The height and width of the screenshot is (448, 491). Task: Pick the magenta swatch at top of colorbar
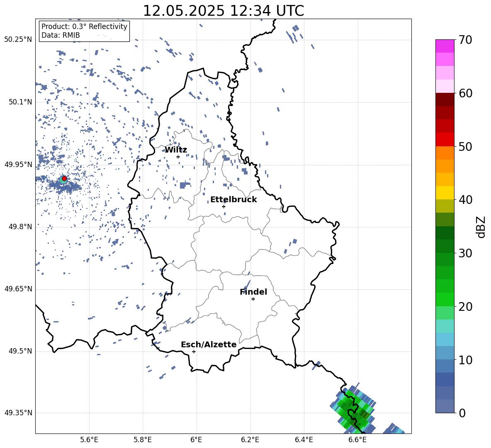click(x=445, y=46)
